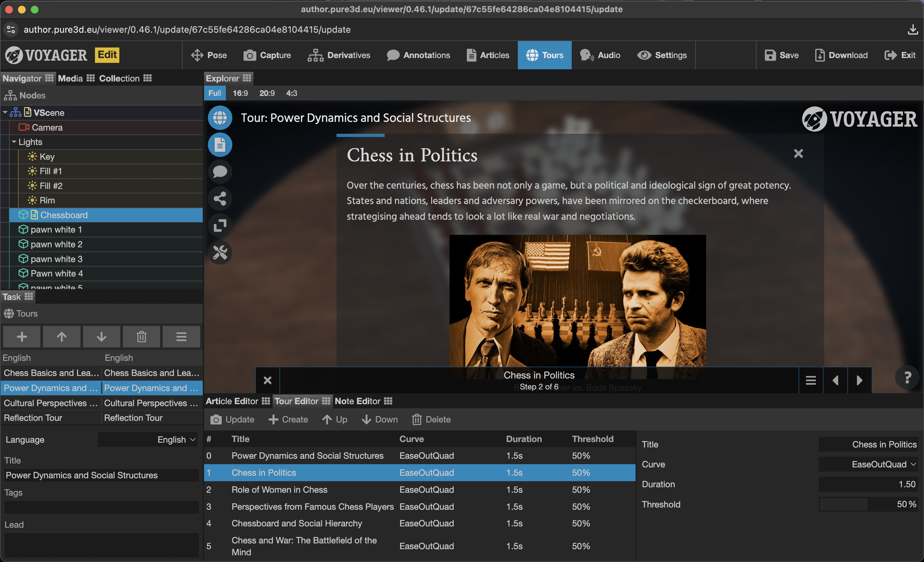Click the help question mark icon
Viewport: 924px width, 562px height.
coord(907,378)
